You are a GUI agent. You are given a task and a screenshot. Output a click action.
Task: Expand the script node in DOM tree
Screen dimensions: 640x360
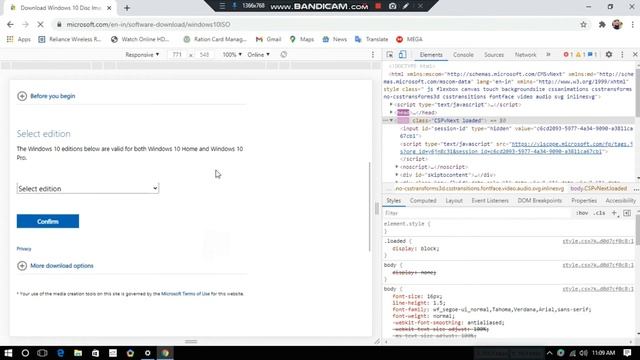[391, 104]
